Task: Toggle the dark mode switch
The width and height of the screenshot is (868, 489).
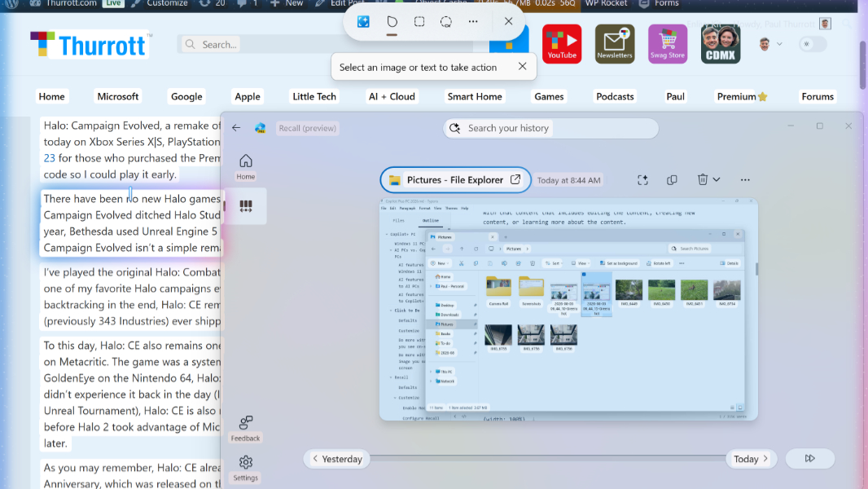Action: pyautogui.click(x=813, y=44)
